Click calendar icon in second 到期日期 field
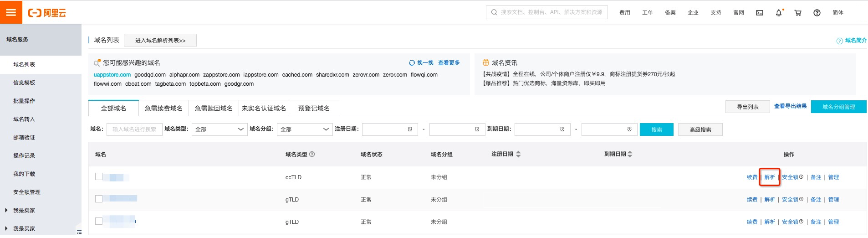The image size is (868, 238). tap(629, 129)
